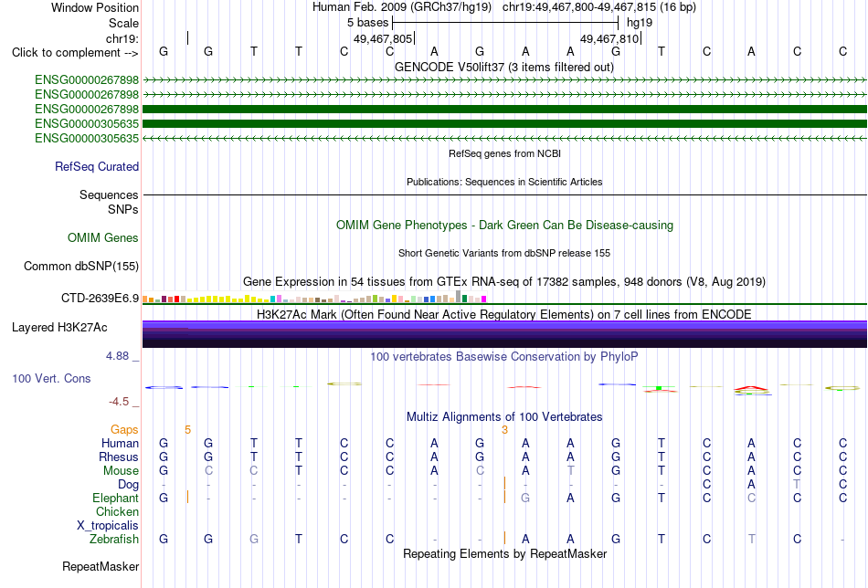
Task: Select the RepeatMasker track label
Action: click(x=101, y=566)
